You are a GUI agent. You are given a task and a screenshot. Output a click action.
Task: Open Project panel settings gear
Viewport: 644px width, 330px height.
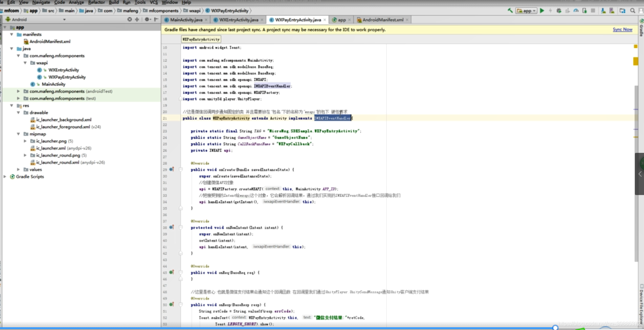point(148,20)
